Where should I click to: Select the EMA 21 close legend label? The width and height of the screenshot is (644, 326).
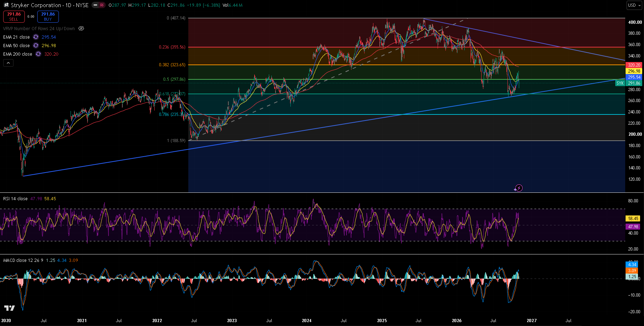pyautogui.click(x=16, y=37)
